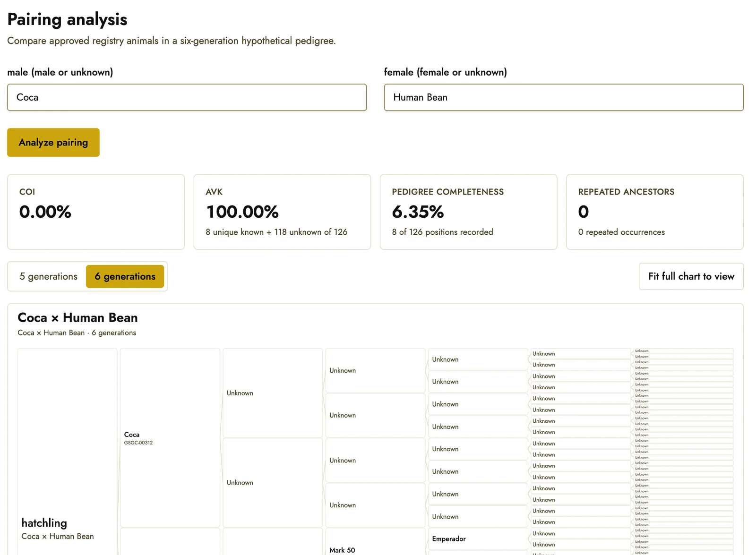
Task: Click the male input field containing Coca
Action: [x=187, y=97]
